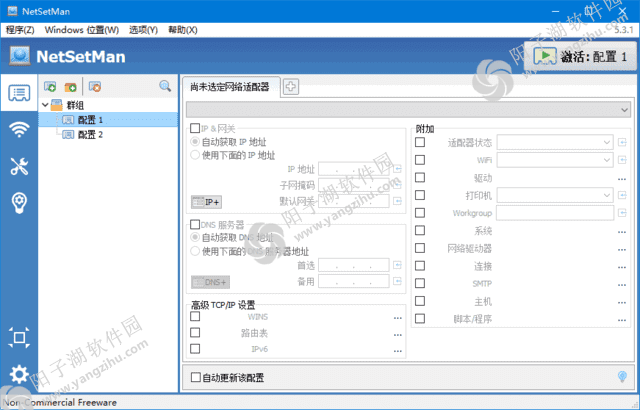
Task: Open the 打印机 dropdown
Action: [x=555, y=195]
